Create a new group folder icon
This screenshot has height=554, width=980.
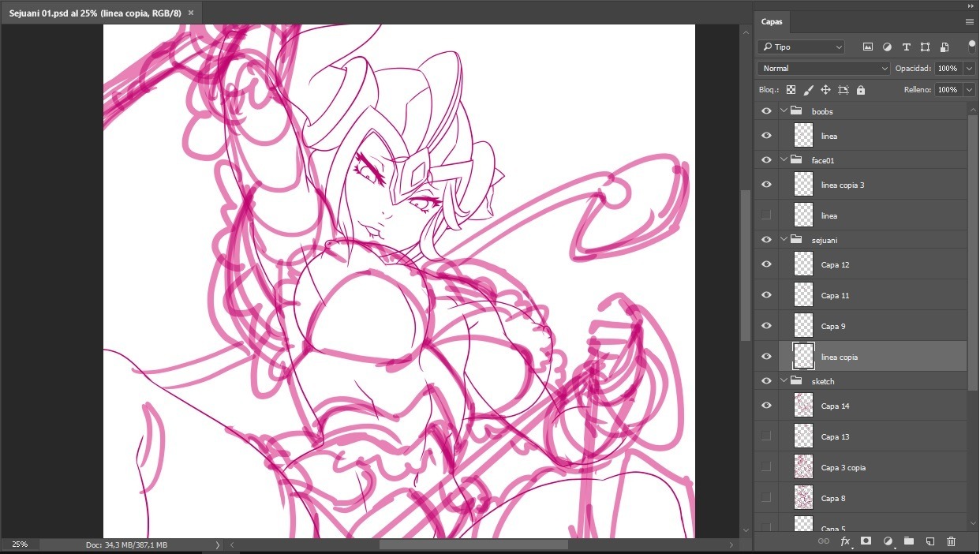(x=909, y=541)
